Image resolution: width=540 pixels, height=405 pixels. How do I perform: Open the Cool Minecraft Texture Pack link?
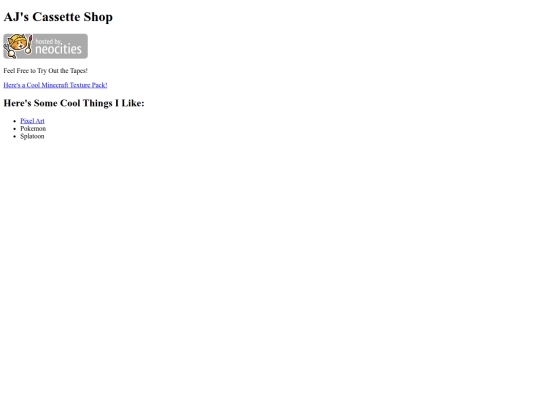coord(55,85)
